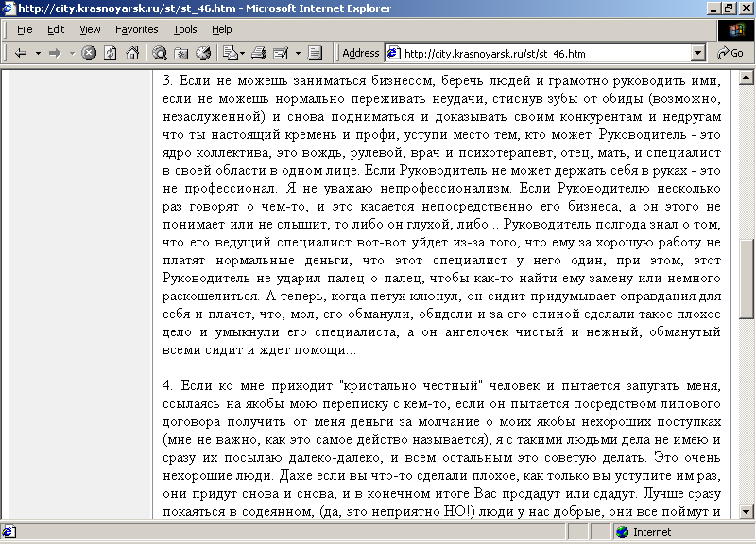The image size is (756, 544).
Task: Open the Mail dropdown arrow
Action: [x=298, y=53]
